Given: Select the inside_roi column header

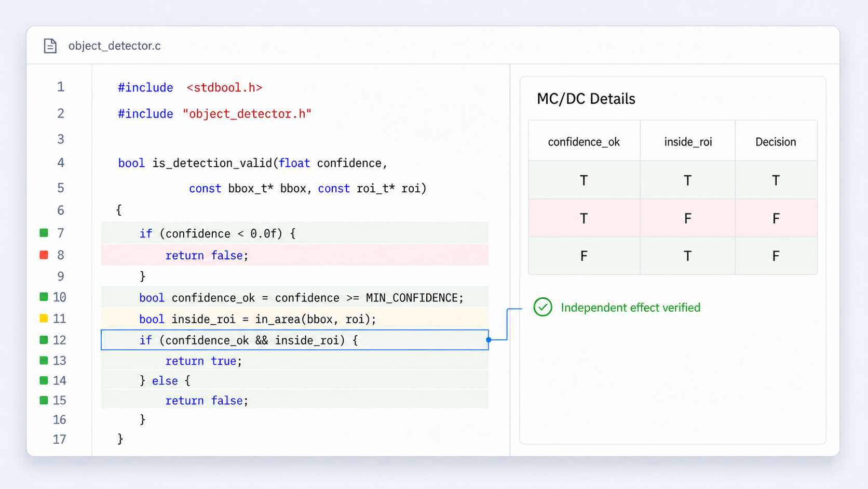Looking at the screenshot, I should [688, 141].
